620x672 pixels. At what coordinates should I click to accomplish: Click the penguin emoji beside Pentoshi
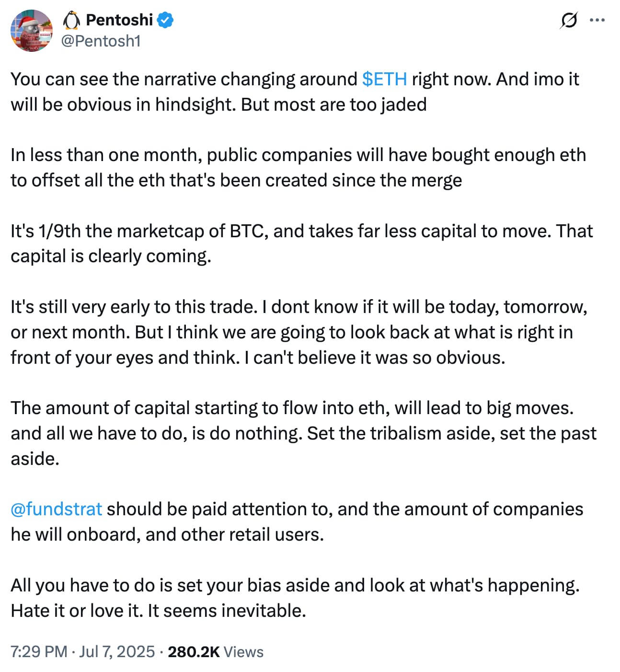(x=72, y=20)
